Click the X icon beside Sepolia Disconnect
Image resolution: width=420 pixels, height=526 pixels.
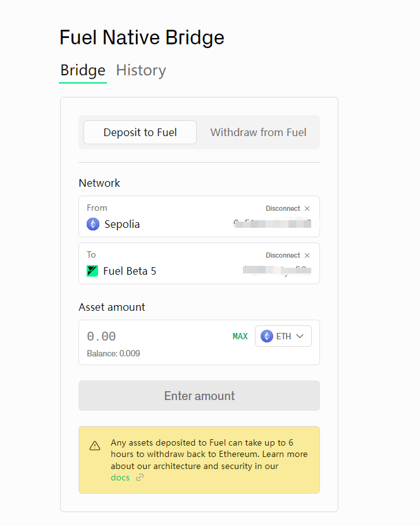[x=307, y=209]
